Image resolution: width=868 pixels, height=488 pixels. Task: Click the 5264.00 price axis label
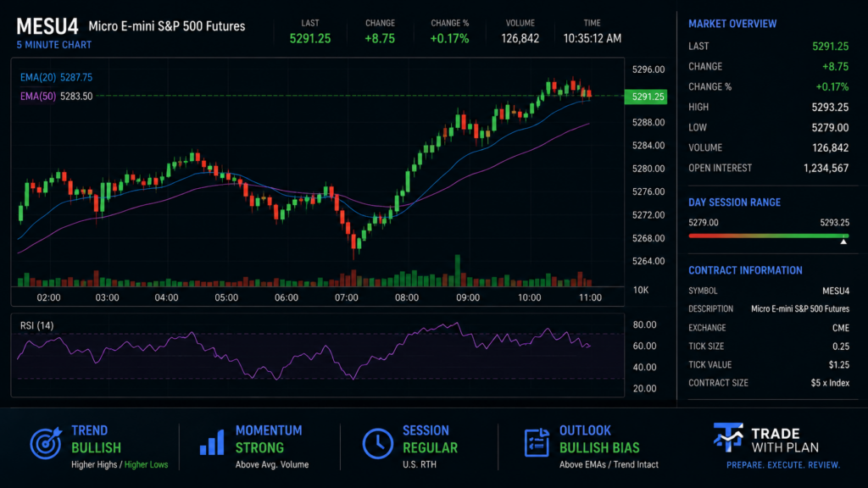(x=648, y=261)
